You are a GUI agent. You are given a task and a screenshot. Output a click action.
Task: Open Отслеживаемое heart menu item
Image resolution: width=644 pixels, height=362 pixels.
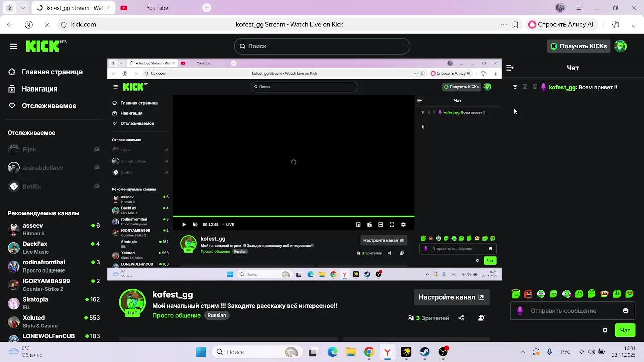[x=43, y=106]
